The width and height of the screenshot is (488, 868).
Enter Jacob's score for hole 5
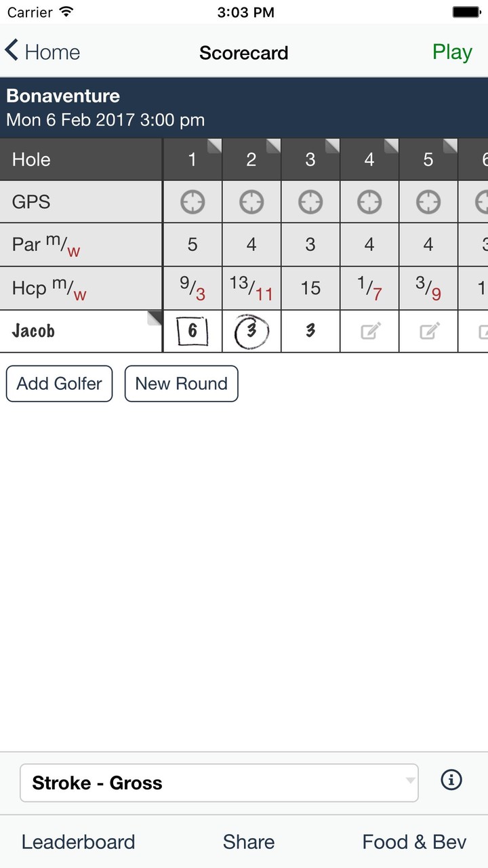point(428,332)
